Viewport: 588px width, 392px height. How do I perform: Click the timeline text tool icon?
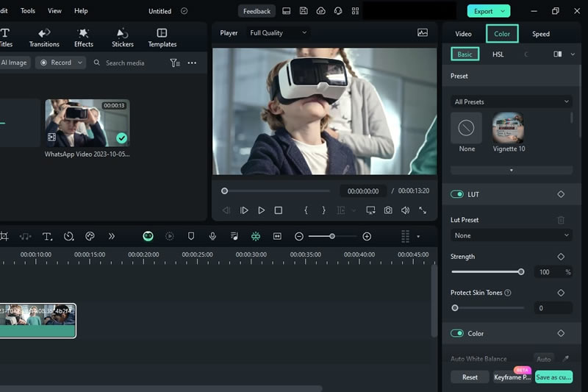coord(47,236)
